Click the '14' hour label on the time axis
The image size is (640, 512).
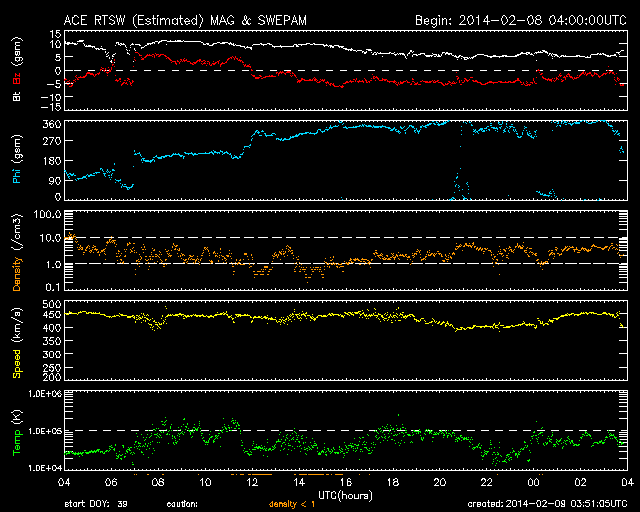[299, 483]
